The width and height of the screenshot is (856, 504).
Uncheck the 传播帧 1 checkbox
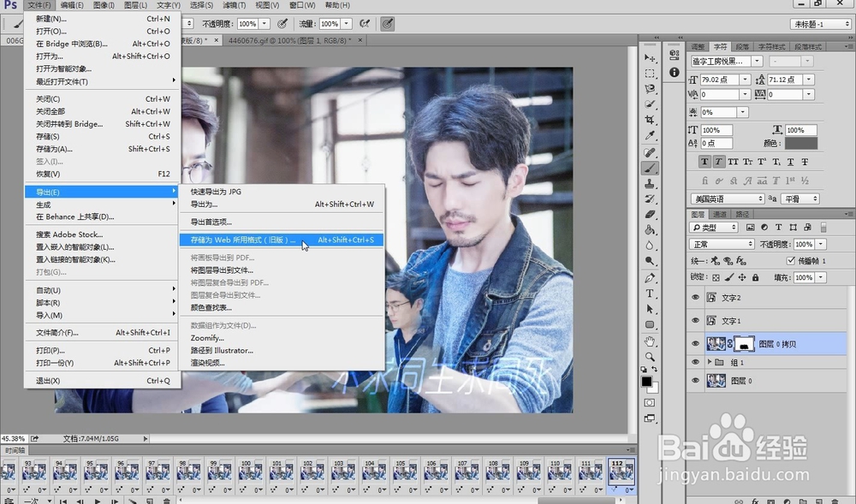tap(790, 261)
